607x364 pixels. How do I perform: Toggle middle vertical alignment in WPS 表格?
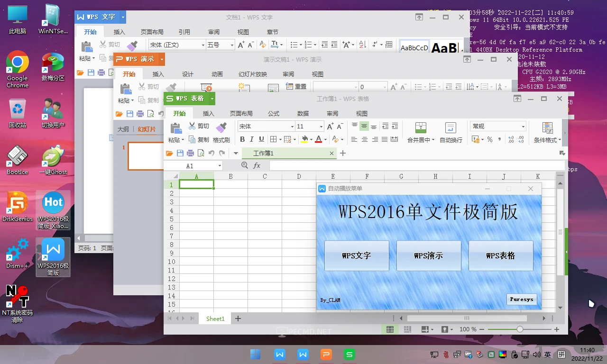tap(364, 126)
